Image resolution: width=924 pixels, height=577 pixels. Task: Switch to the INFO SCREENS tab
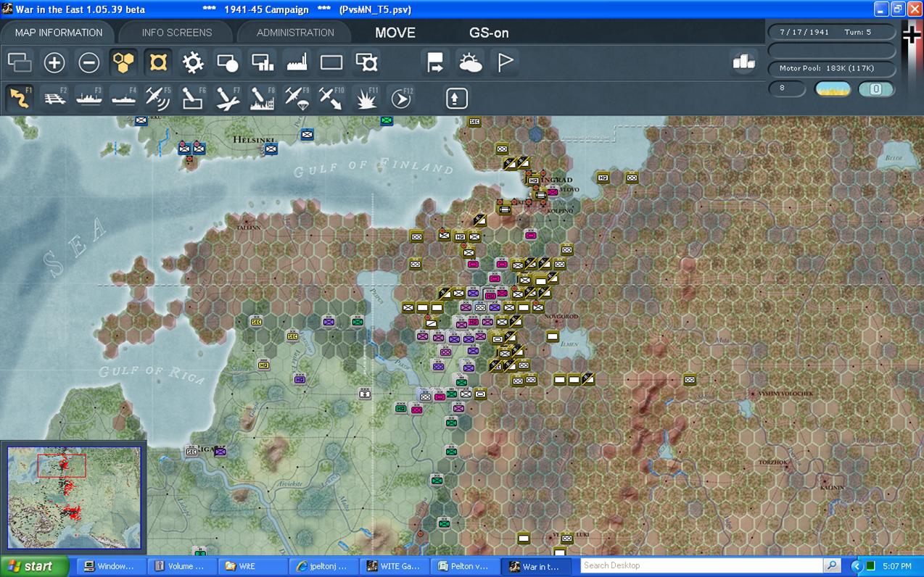click(177, 33)
